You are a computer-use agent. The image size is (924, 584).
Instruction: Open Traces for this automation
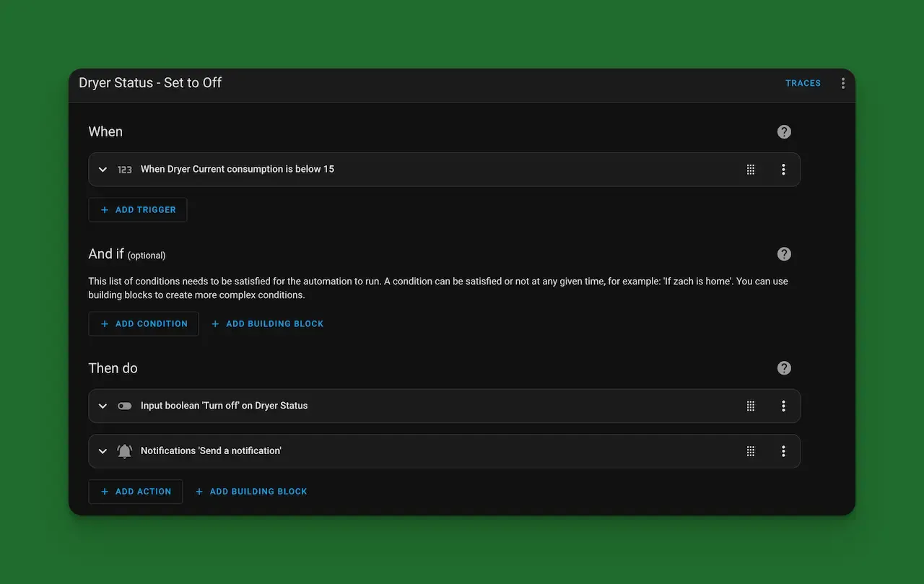(x=803, y=82)
